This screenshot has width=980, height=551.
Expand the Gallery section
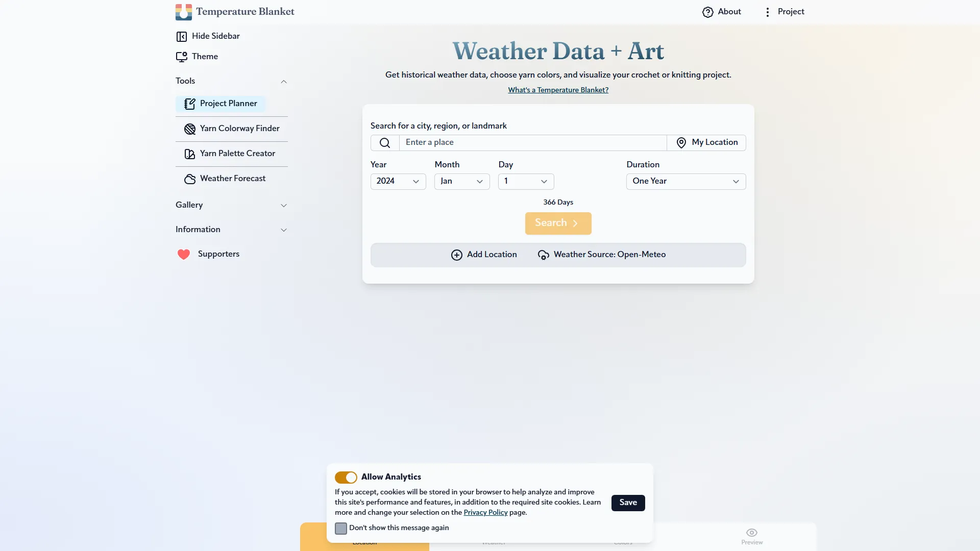pos(284,205)
